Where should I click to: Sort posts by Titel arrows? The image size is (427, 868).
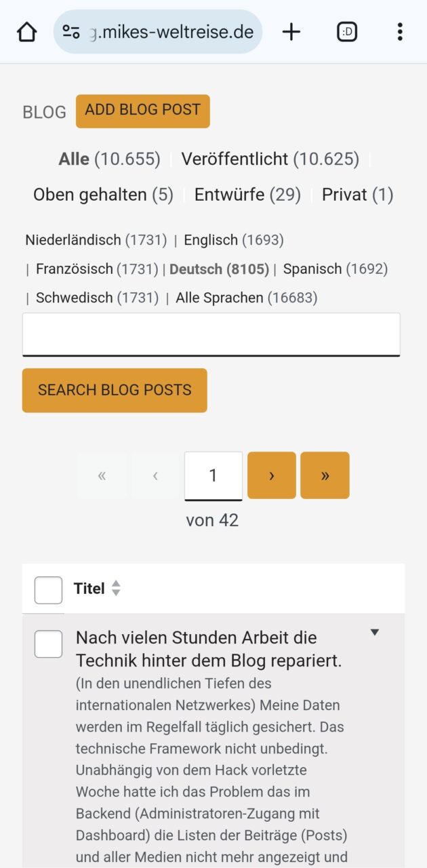point(116,589)
